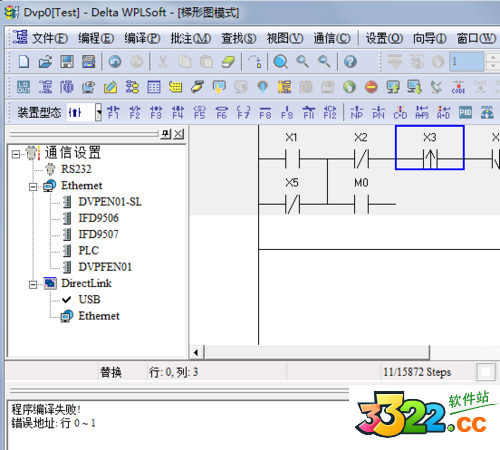
Task: Select PLC tree item
Action: 89,251
